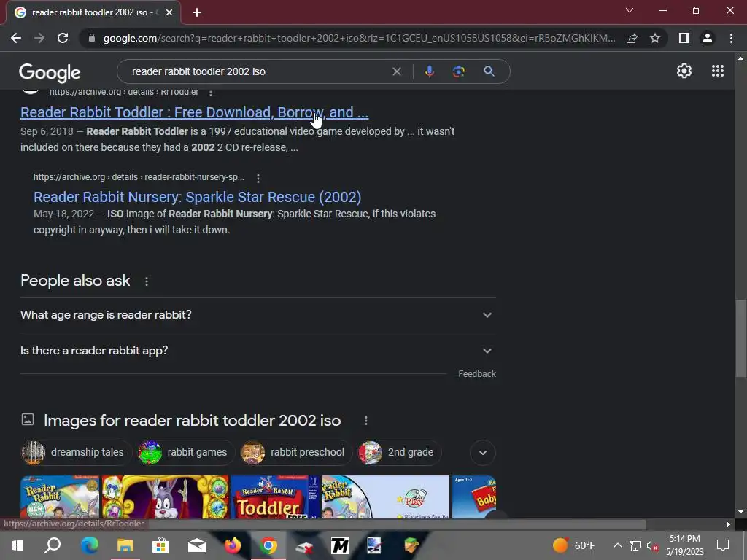Expand more image filter chips
This screenshot has height=560, width=747.
[483, 452]
